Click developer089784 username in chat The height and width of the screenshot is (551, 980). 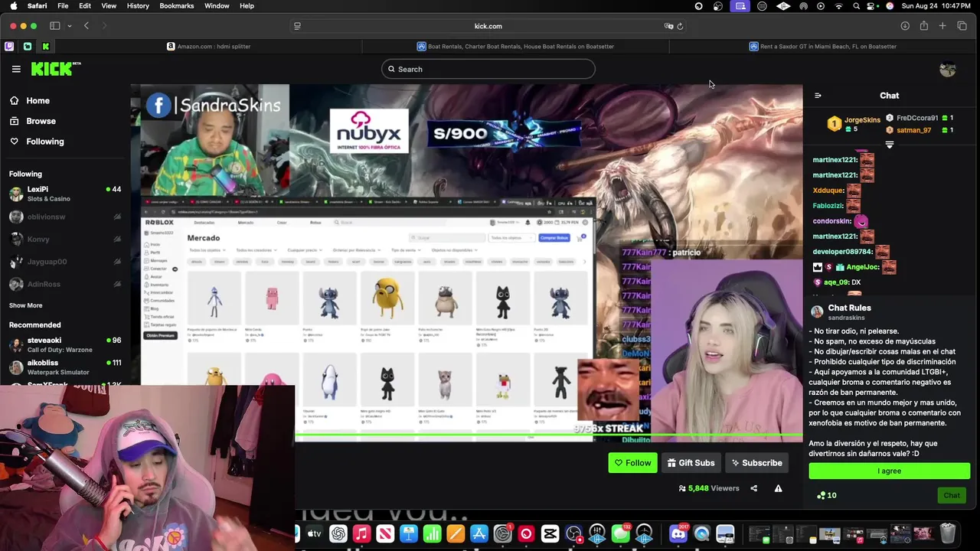843,252
